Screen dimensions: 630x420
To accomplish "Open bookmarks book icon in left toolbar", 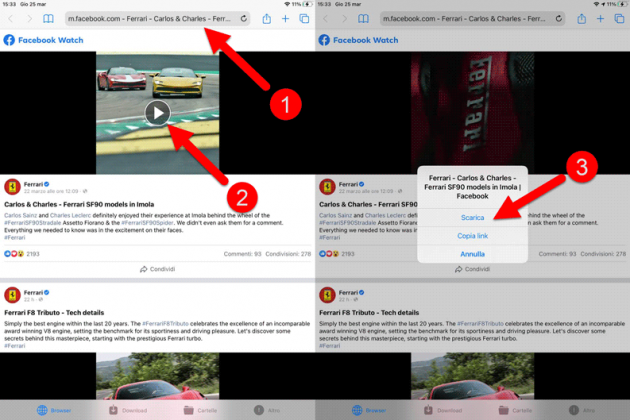I will [x=47, y=18].
